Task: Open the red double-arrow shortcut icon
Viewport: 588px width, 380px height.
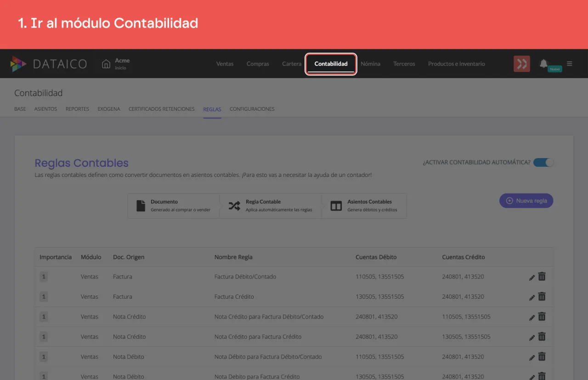Action: pyautogui.click(x=522, y=64)
